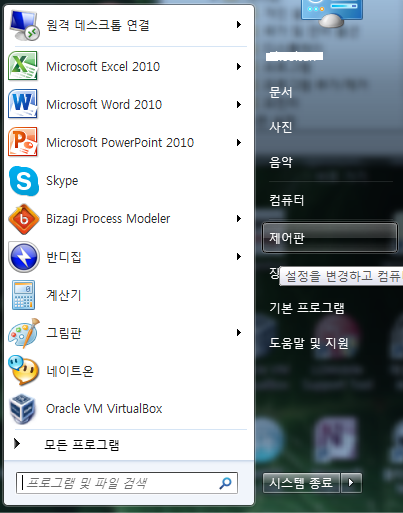Expand Microsoft PowerPoint 2010 jump list arrow

click(x=239, y=143)
